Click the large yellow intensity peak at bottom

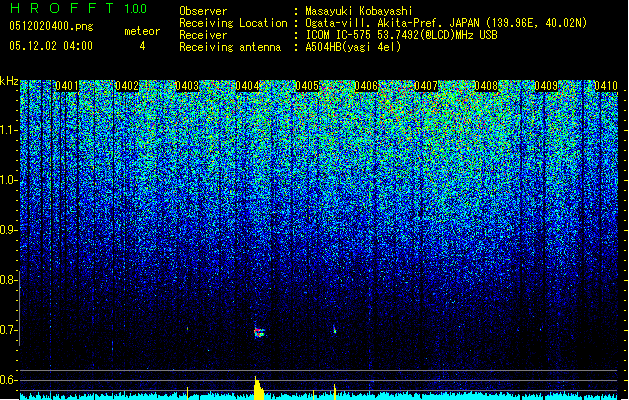pos(259,388)
